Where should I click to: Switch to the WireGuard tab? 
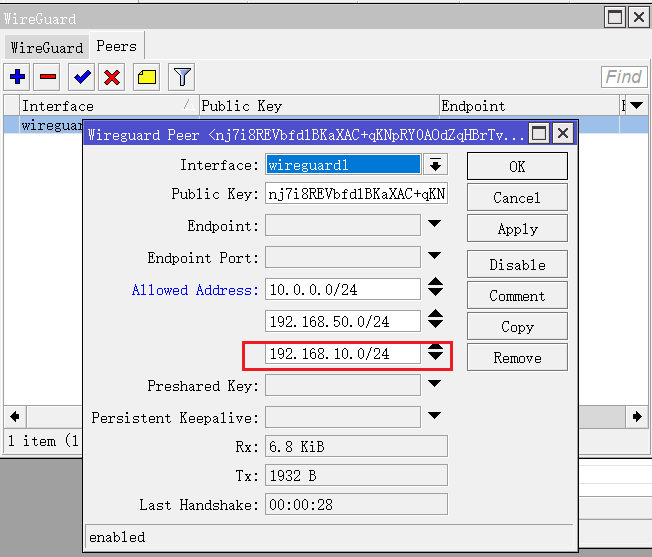click(x=47, y=47)
